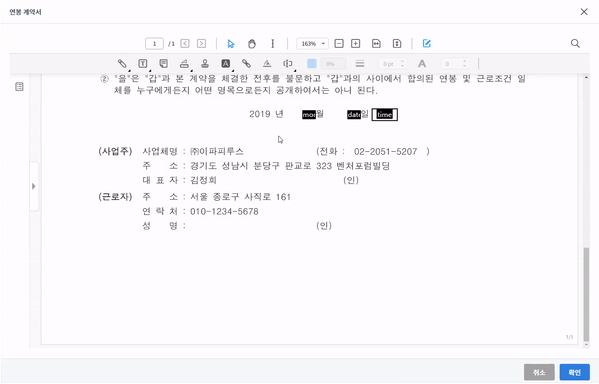Click the scrollbar down arrow
Image resolution: width=599 pixels, height=384 pixels.
(x=586, y=345)
